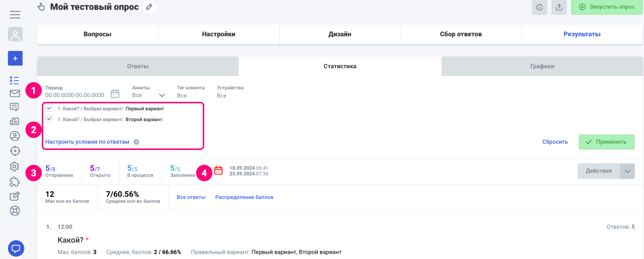Screen dimensions: 644x259
Task: Click the "Применить" button
Action: coord(607,142)
